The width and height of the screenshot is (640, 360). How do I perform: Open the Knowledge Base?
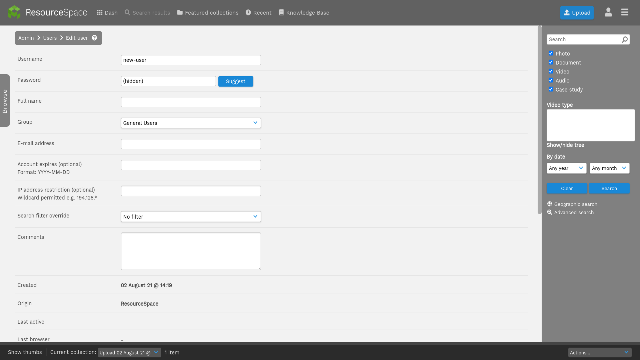point(304,13)
